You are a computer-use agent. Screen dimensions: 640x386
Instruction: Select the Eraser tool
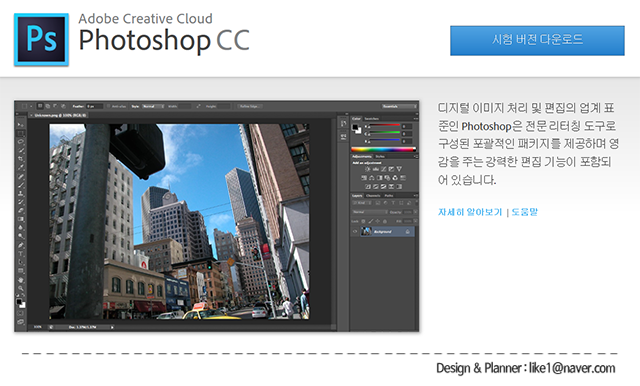coord(21,211)
